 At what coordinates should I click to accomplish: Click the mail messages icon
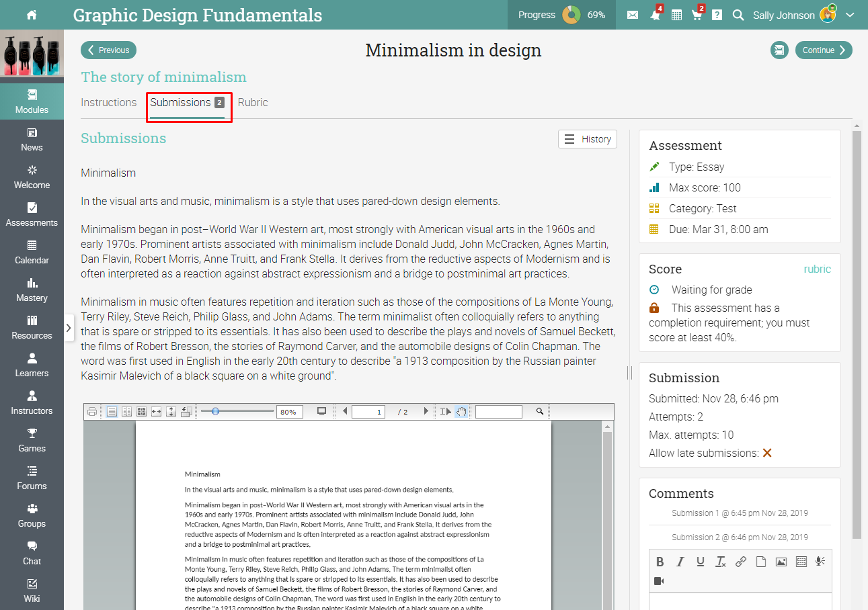[633, 15]
